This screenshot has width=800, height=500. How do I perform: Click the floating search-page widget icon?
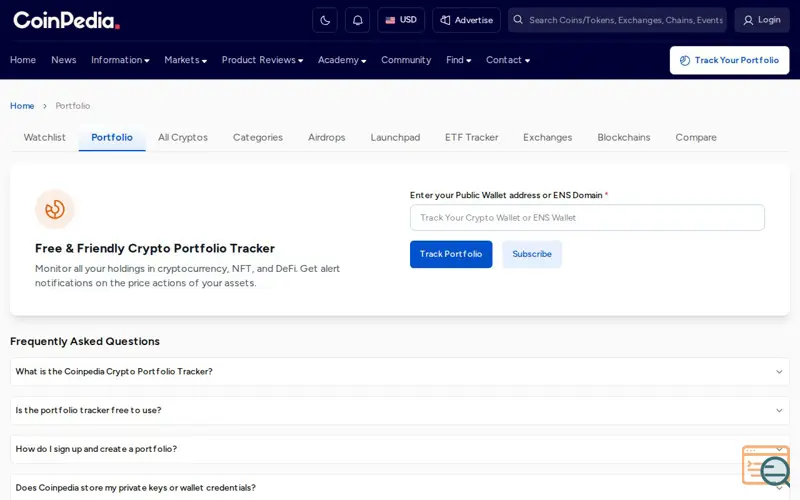(766, 466)
